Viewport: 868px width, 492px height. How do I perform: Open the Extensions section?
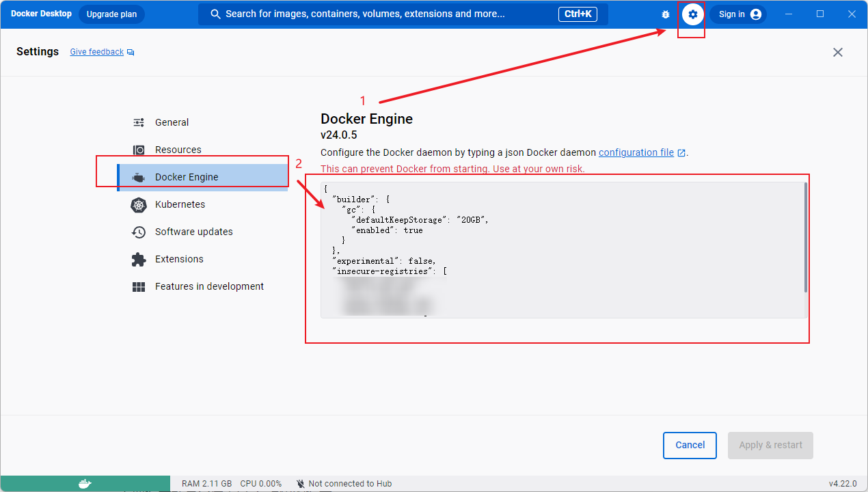[203, 259]
